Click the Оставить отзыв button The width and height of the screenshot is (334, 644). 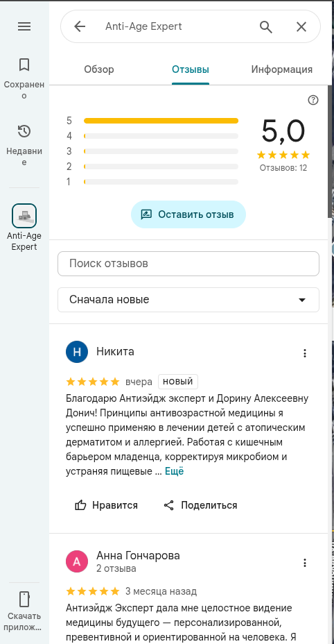tap(188, 214)
